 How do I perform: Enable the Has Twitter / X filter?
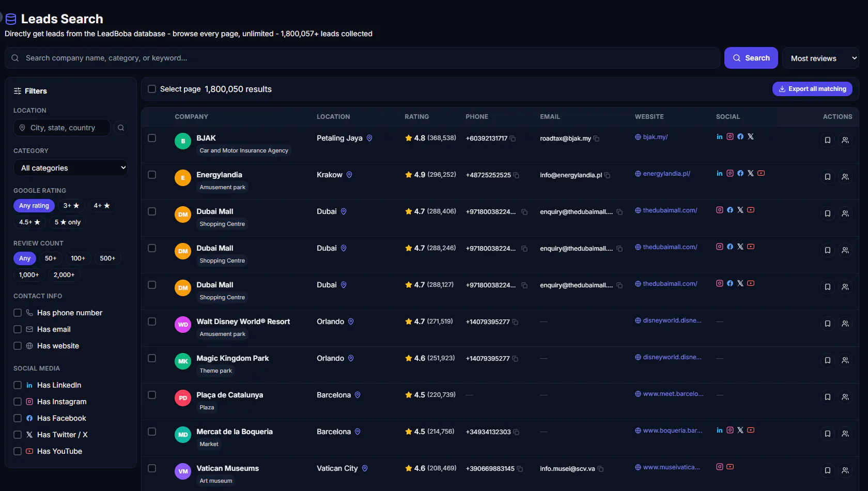[18, 435]
